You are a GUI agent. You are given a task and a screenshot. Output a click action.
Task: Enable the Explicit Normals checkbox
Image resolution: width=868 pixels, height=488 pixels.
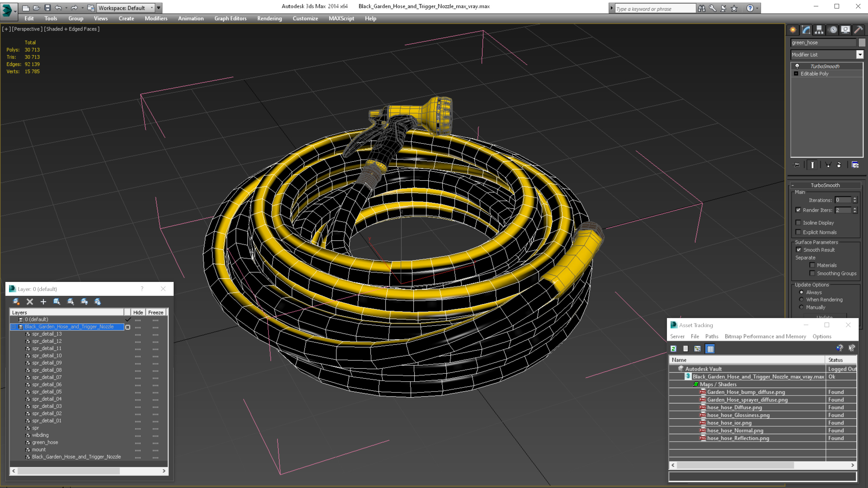[x=798, y=232]
